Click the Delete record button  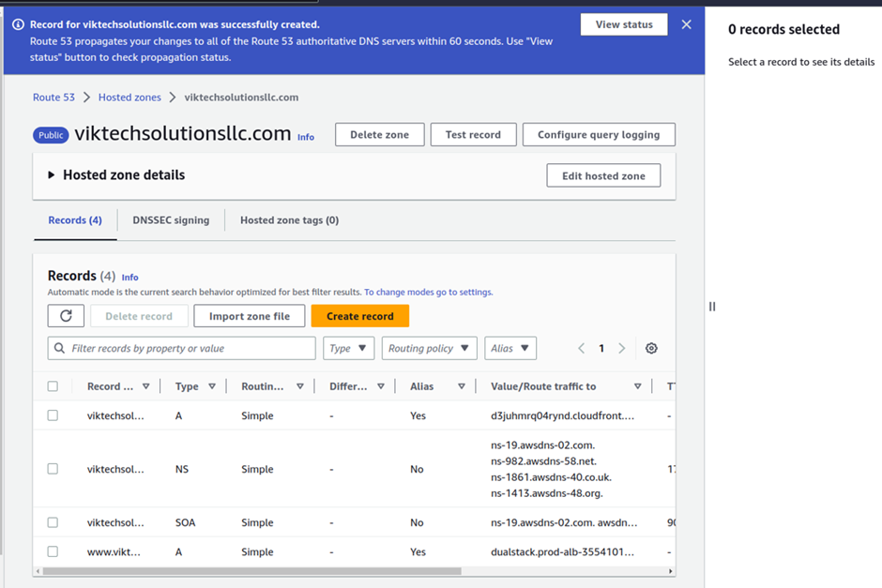click(139, 316)
